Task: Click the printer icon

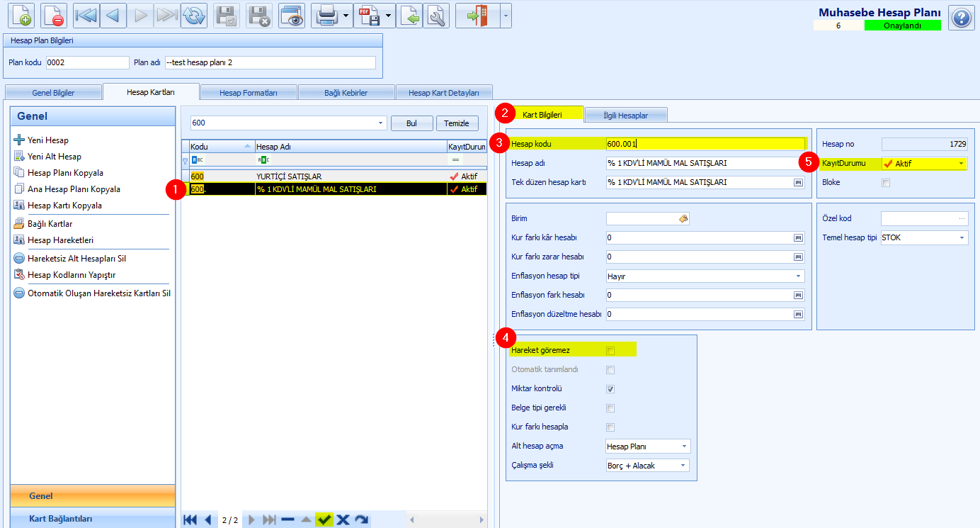Action: click(x=326, y=15)
